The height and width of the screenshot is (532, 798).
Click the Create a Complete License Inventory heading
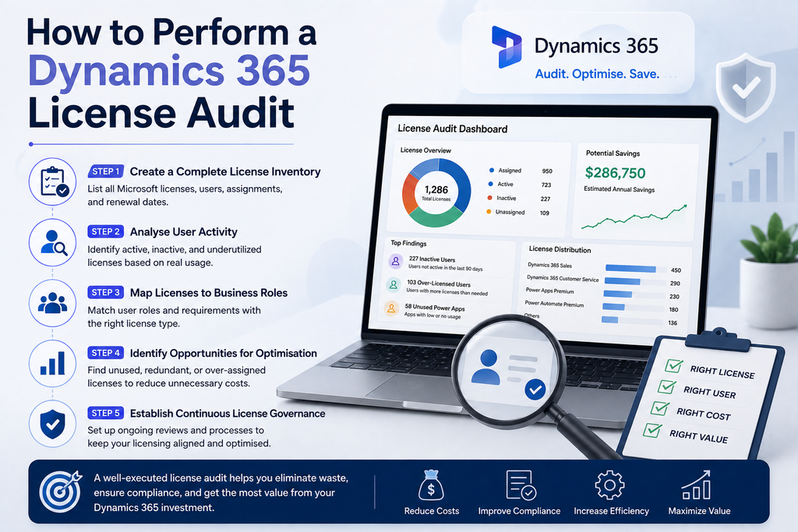point(225,172)
